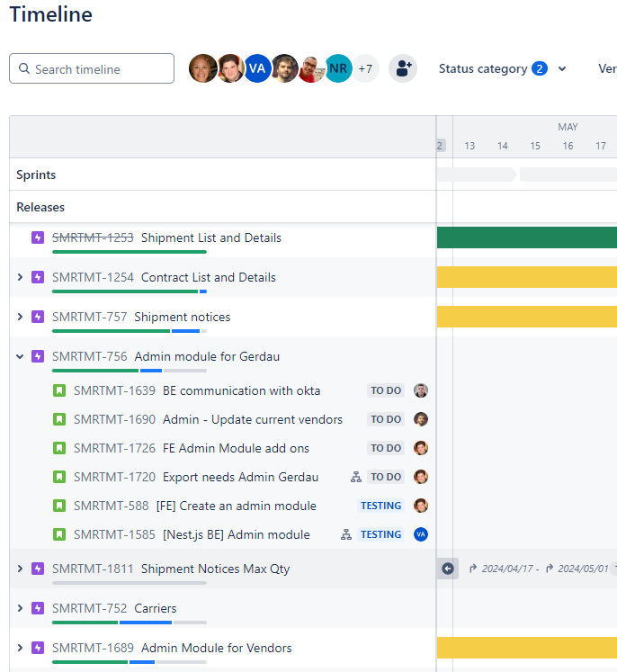Click epic icon of SMRTMT-752
617x672 pixels.
click(x=38, y=608)
